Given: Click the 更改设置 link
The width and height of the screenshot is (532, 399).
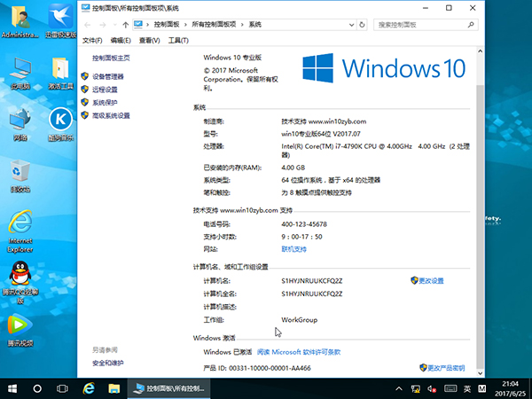Looking at the screenshot, I should pos(430,280).
